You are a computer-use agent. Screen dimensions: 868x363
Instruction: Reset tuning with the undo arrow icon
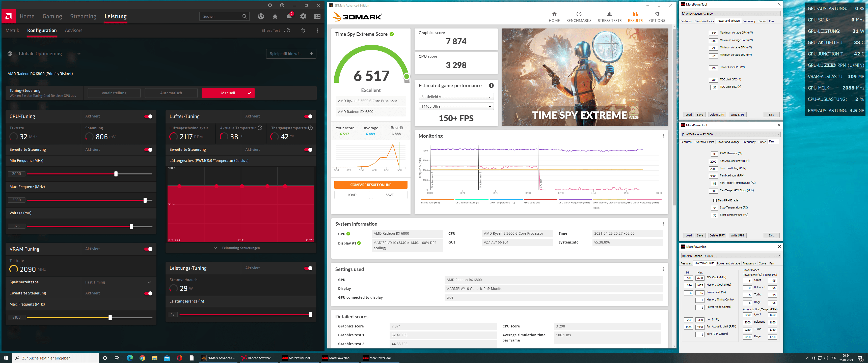click(303, 30)
